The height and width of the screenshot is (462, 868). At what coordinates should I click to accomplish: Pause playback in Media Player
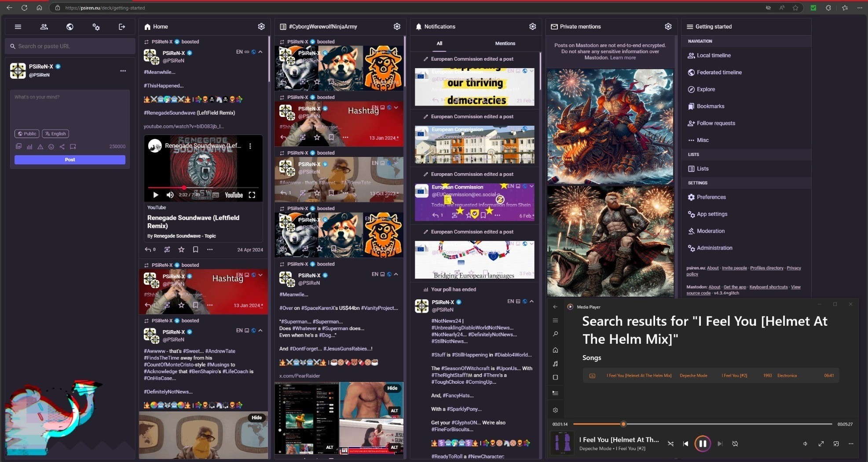click(703, 444)
